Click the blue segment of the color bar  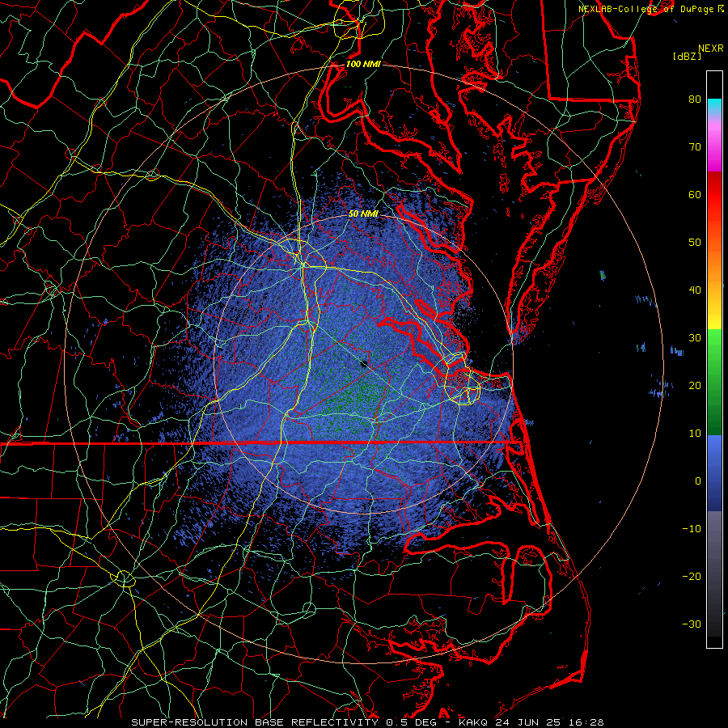[x=714, y=472]
